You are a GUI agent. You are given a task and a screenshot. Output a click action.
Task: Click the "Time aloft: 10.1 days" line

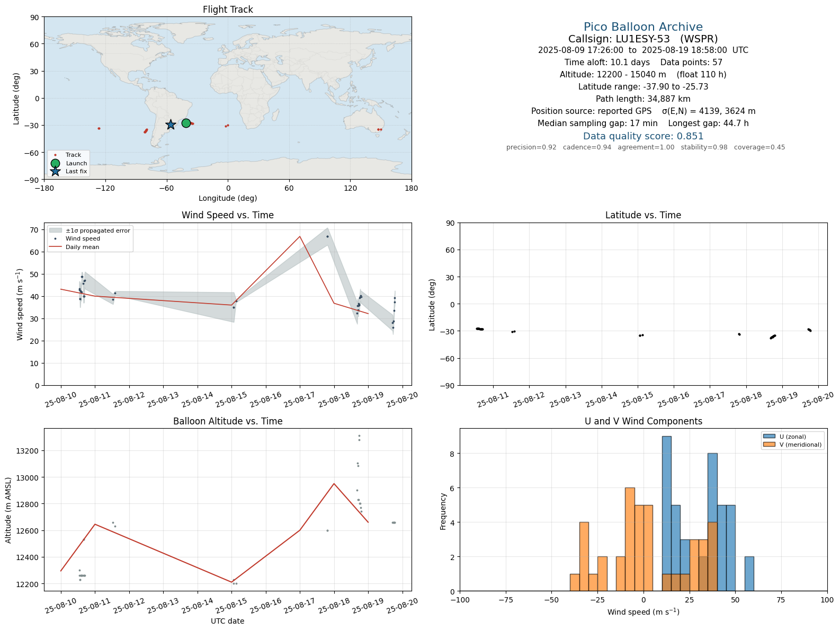[643, 63]
